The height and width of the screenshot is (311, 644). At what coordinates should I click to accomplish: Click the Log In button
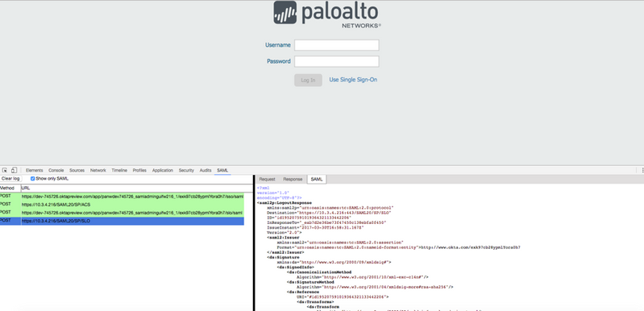[308, 80]
